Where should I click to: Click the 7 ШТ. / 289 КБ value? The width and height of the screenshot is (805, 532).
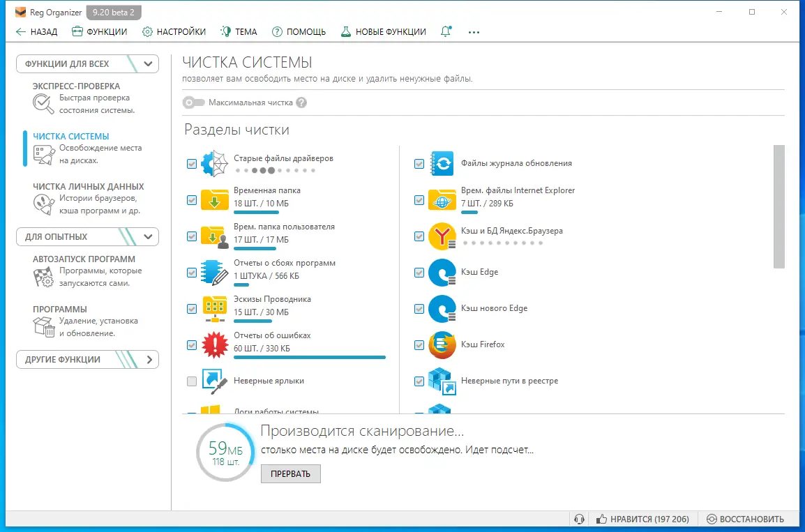coord(487,203)
